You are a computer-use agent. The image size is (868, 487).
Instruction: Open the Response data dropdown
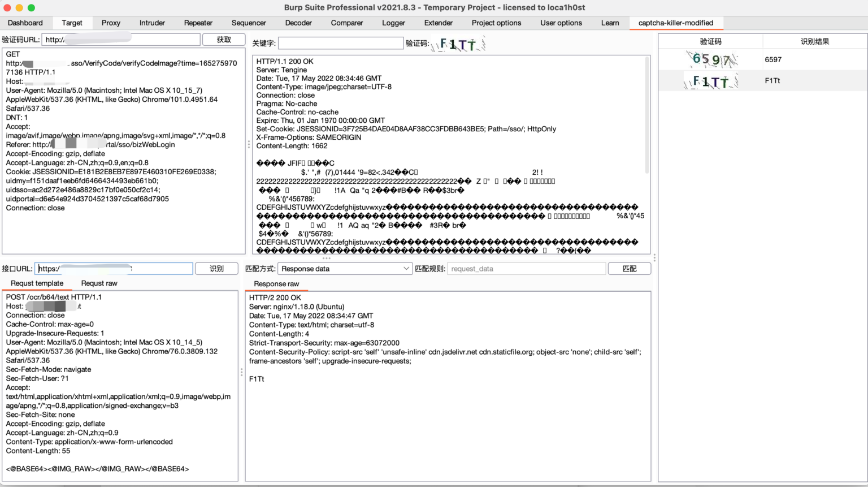[x=345, y=268]
